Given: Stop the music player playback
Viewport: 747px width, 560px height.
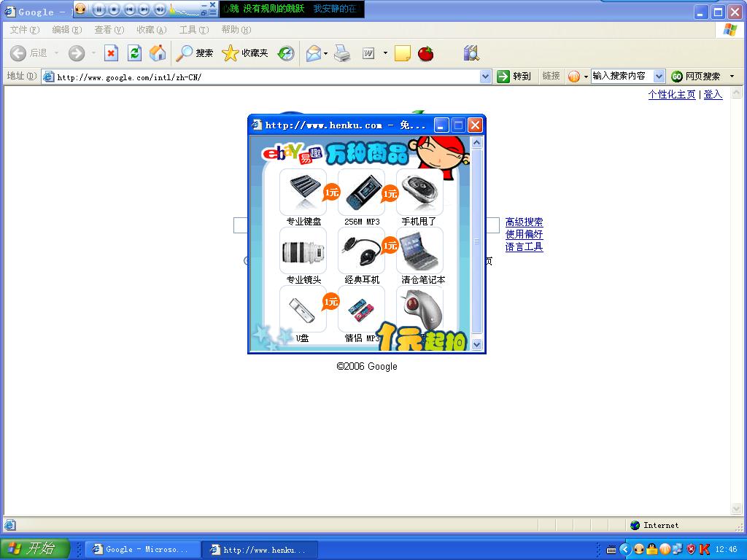Looking at the screenshot, I should pos(114,9).
